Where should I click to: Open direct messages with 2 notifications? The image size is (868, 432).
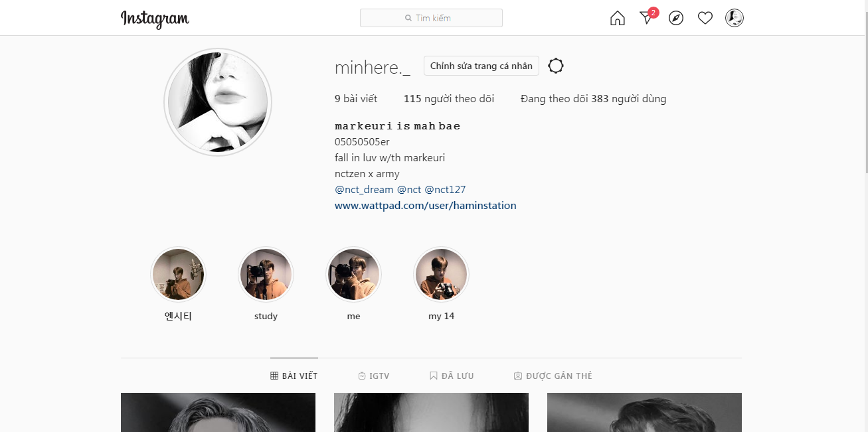[648, 17]
